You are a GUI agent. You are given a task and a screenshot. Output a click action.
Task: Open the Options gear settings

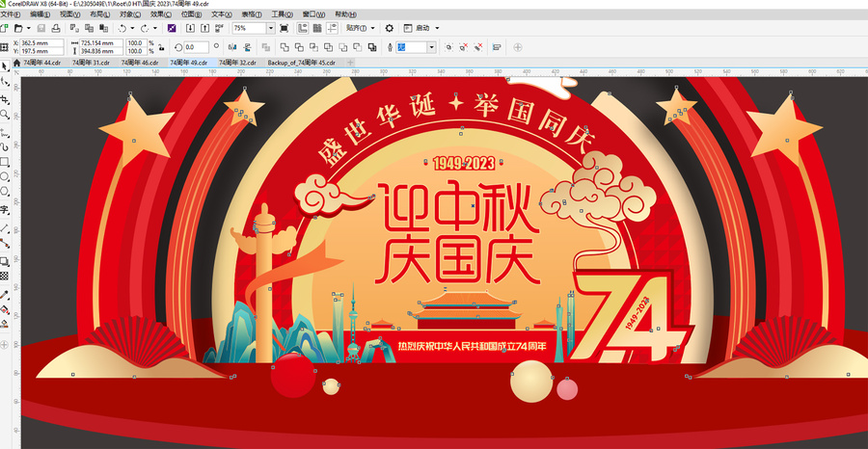pos(390,28)
